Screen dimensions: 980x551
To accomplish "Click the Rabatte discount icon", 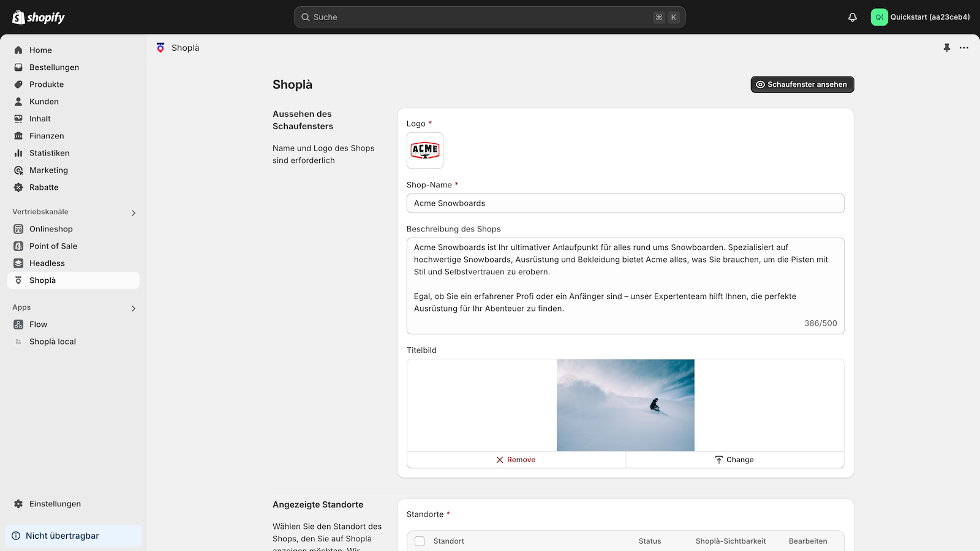I will click(x=18, y=187).
